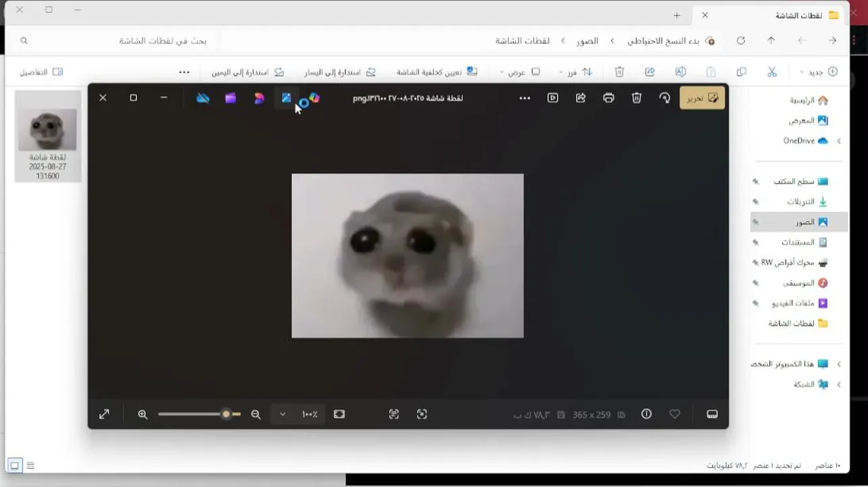The height and width of the screenshot is (487, 868).
Task: Refresh the Explorer folder view
Action: tap(741, 41)
